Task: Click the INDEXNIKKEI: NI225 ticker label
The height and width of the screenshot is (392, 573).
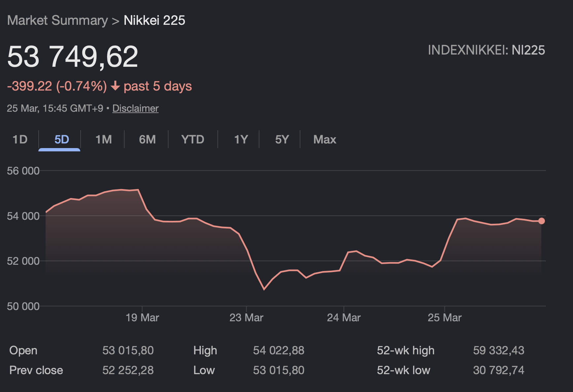Action: coord(486,50)
